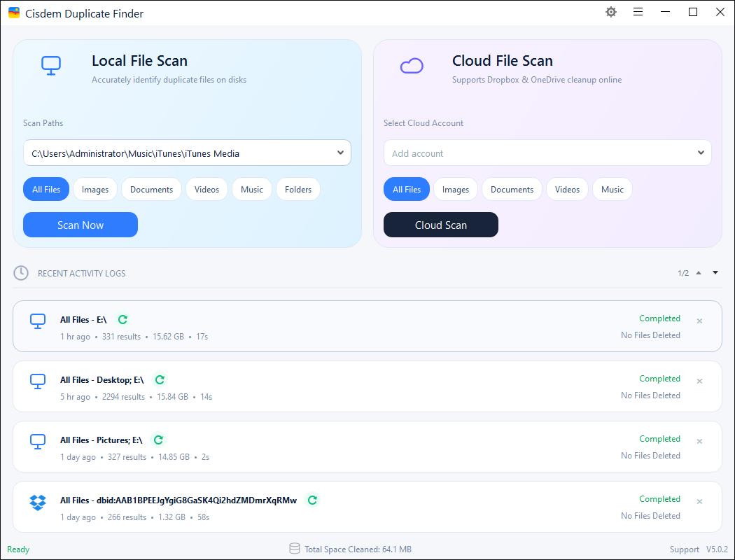
Task: Select Images filter under Local File Scan
Action: click(95, 189)
